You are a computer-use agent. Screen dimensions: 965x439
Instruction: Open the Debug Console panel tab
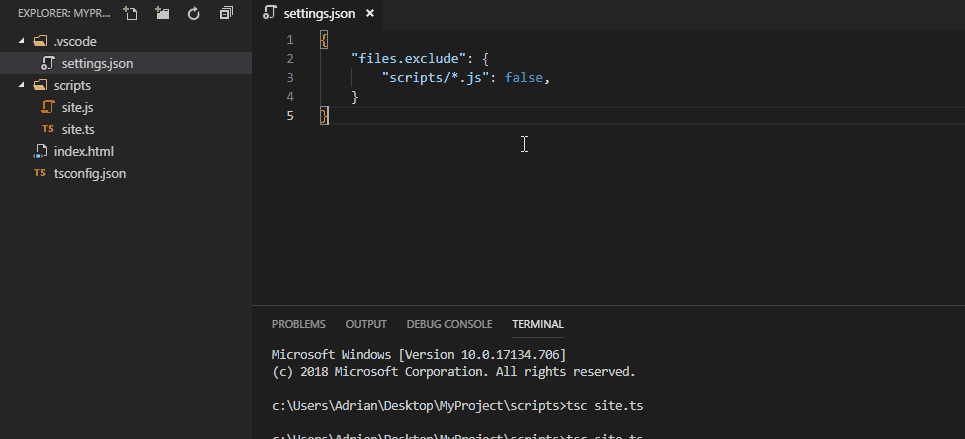pos(449,324)
